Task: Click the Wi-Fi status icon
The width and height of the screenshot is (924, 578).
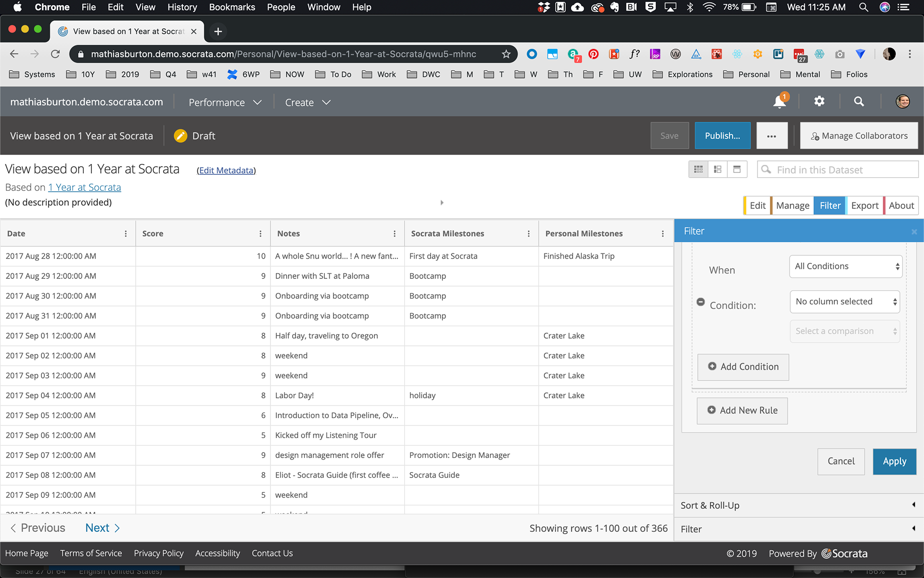Action: click(708, 7)
